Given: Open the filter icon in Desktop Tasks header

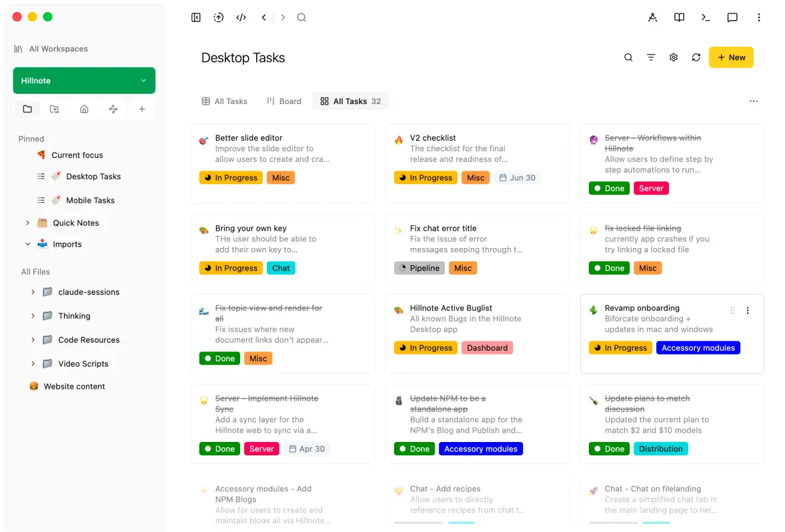Looking at the screenshot, I should (x=651, y=57).
